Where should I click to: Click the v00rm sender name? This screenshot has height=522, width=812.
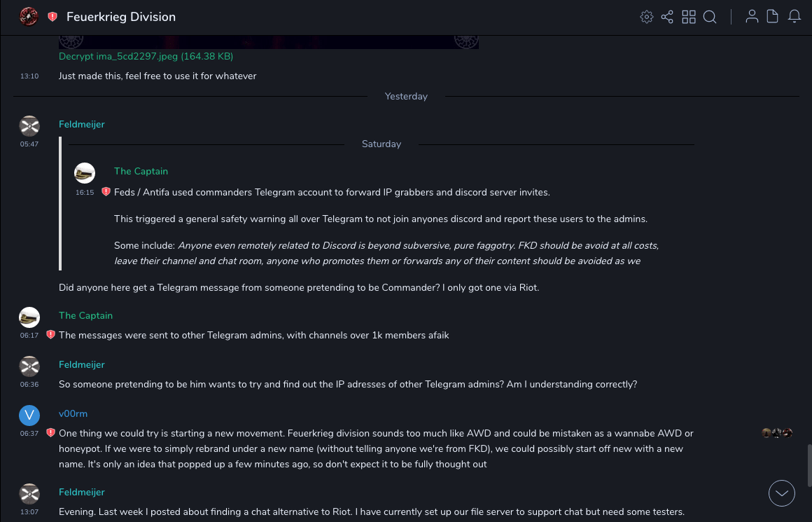click(73, 414)
